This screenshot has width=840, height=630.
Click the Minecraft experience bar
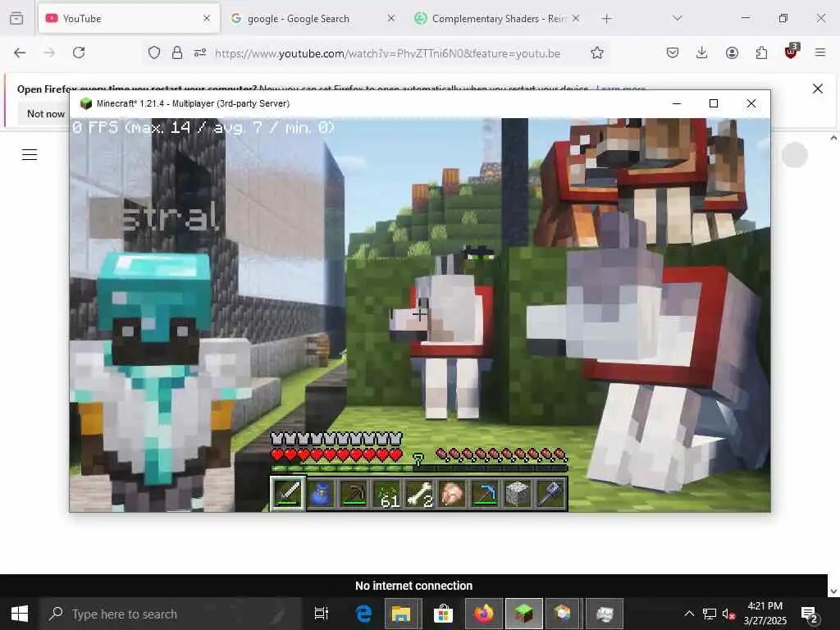419,468
